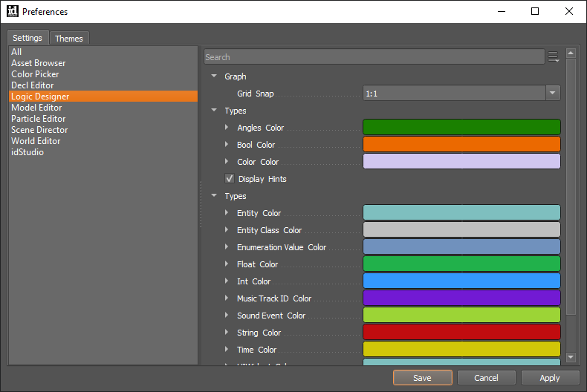587x392 pixels.
Task: Click the Entity Class Color label
Action: [269, 230]
